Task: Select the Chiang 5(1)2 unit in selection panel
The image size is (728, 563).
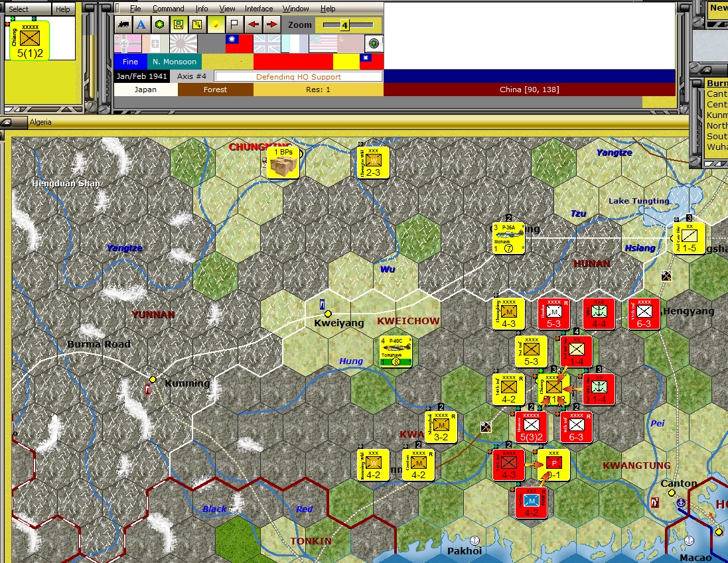Action: (29, 41)
